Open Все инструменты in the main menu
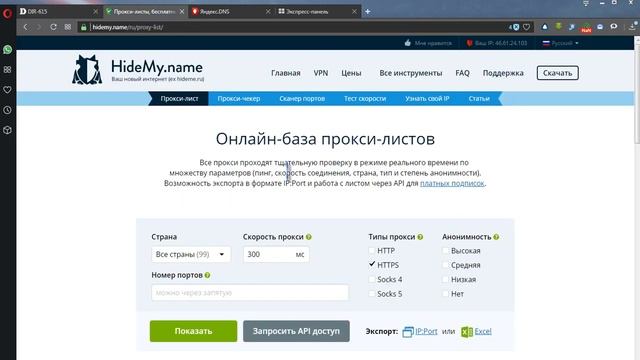 (x=411, y=73)
